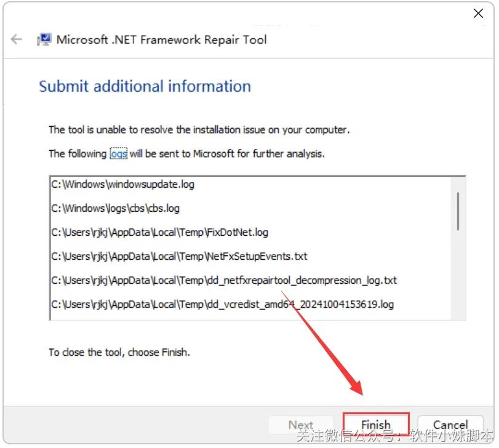Click the window title text
Viewport: 499px width, 448px height.
click(162, 39)
